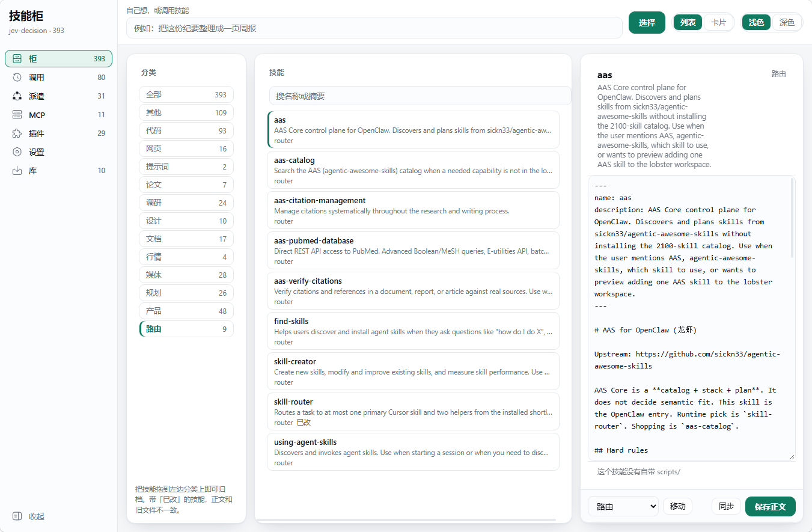This screenshot has height=532, width=812.
Task: Open the 调用 history clock icon
Action: pyautogui.click(x=17, y=77)
